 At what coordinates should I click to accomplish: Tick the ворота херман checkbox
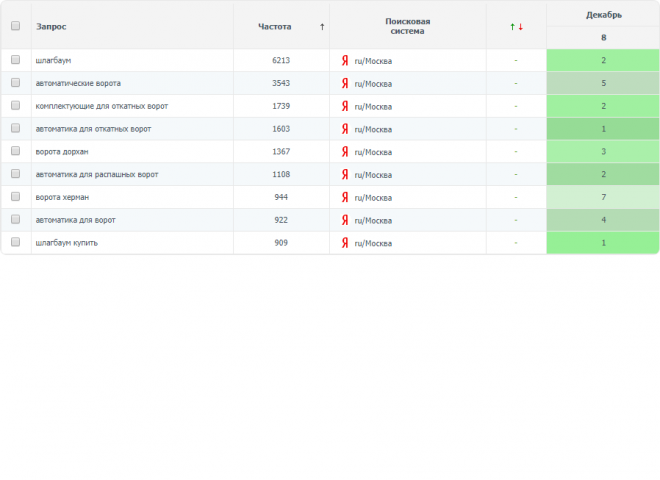[16, 197]
